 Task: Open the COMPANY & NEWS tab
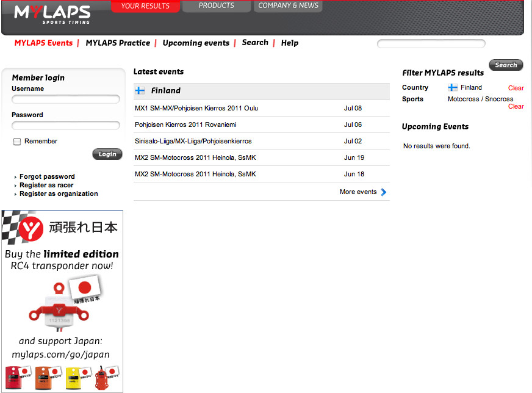[288, 5]
